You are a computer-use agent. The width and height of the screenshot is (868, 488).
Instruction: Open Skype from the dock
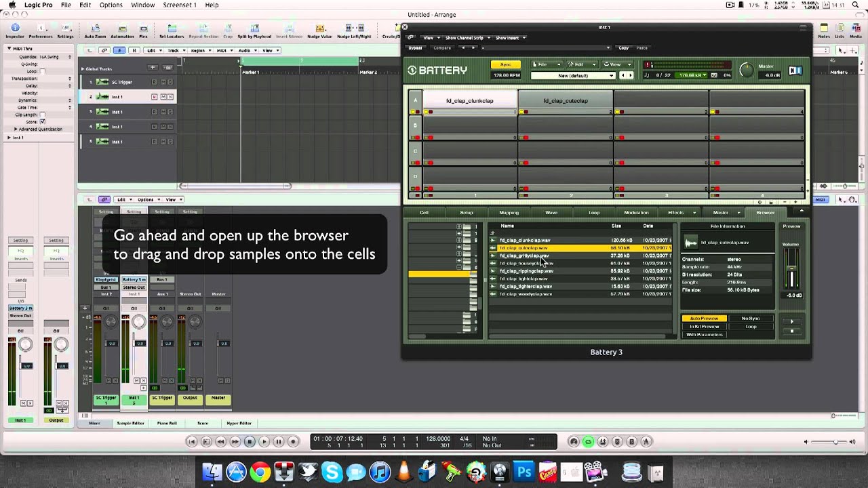pyautogui.click(x=332, y=472)
